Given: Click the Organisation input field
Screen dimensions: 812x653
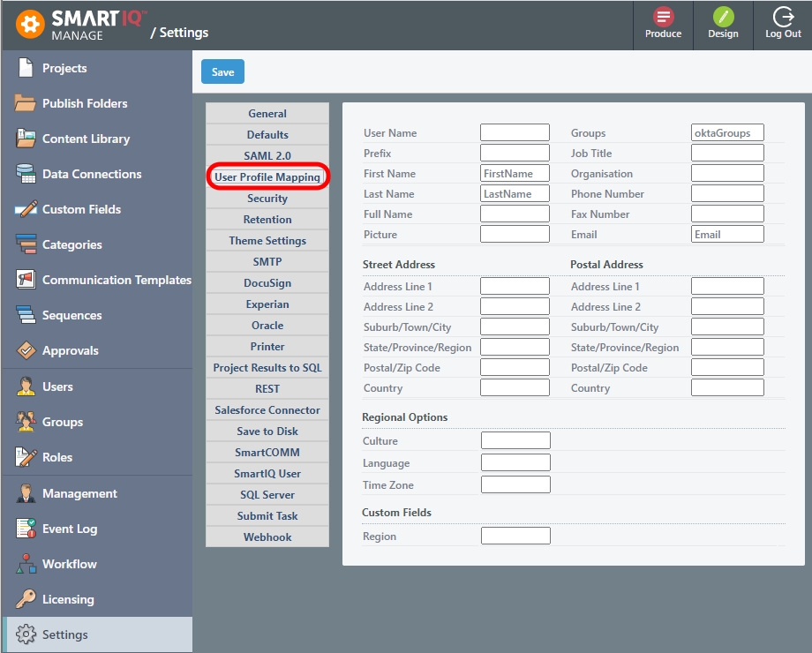Looking at the screenshot, I should point(727,173).
